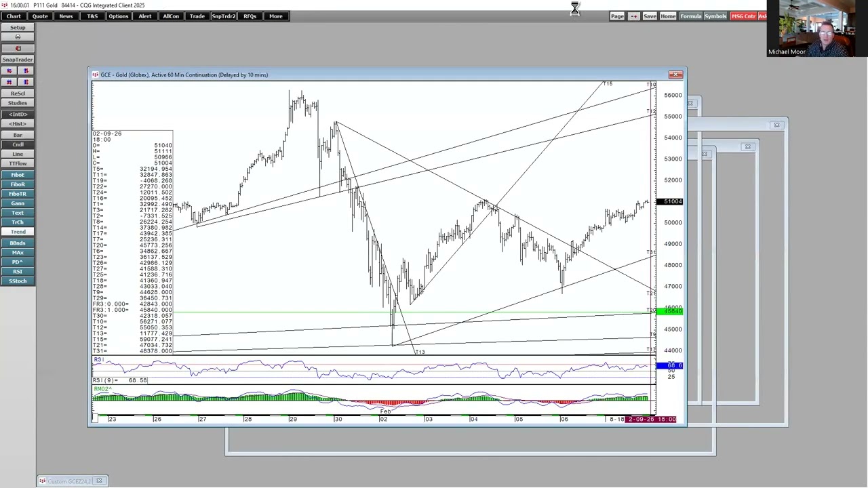Click the ReScl rescale button
This screenshot has height=488, width=868.
coord(18,94)
